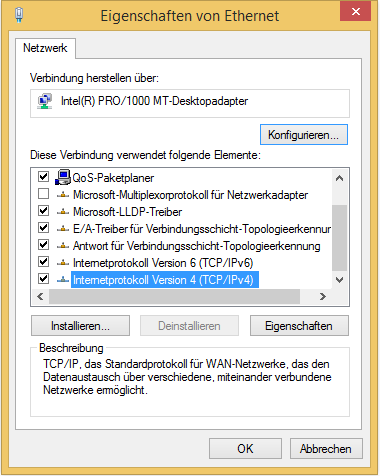Click the horizontal scroll left arrow
Viewport: 380px width, 476px height.
click(40, 296)
